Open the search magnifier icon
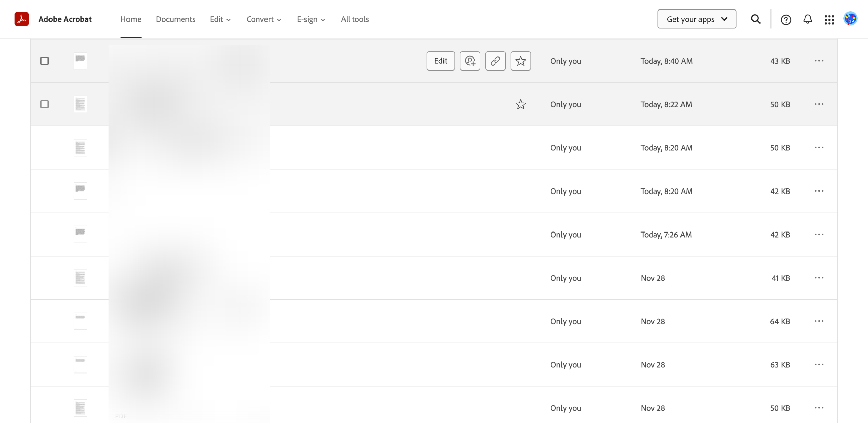Image resolution: width=868 pixels, height=423 pixels. click(x=755, y=19)
